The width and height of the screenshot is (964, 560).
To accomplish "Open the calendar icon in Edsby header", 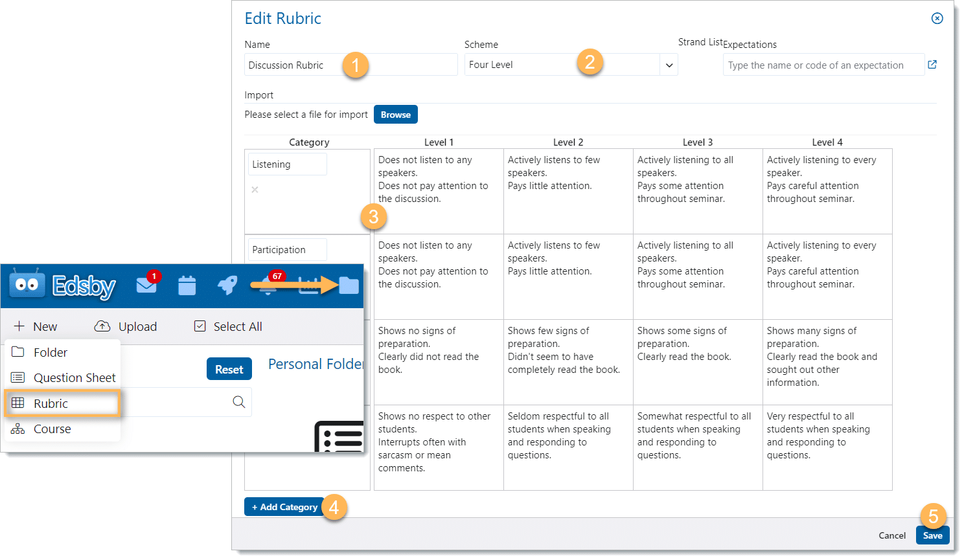I will point(187,286).
